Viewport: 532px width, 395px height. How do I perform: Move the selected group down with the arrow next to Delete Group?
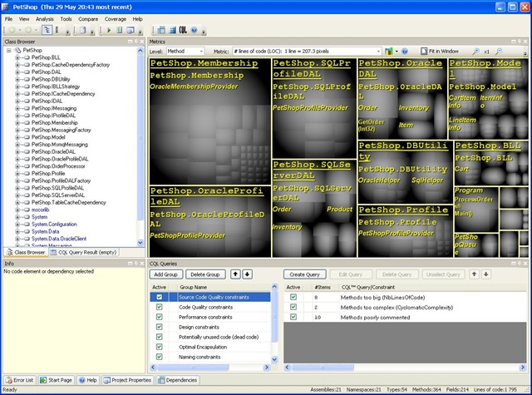(x=248, y=274)
